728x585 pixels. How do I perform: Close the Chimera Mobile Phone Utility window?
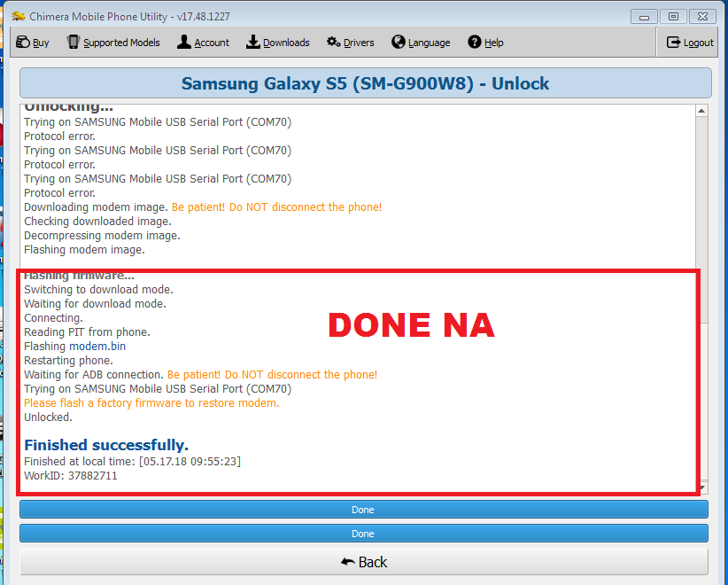pyautogui.click(x=702, y=17)
